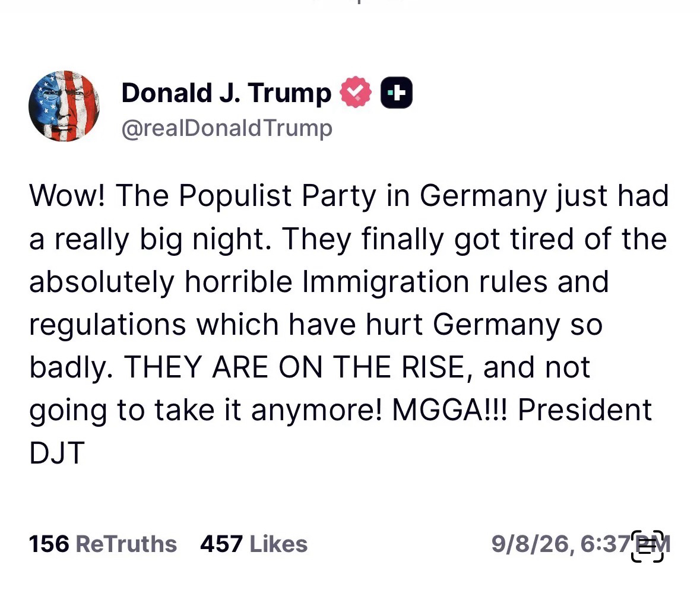Click the Likes label
This screenshot has width=700, height=590.
pyautogui.click(x=278, y=544)
